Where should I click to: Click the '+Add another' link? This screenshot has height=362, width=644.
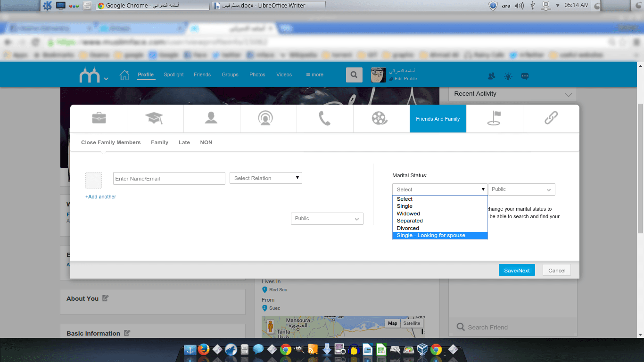coord(100,197)
